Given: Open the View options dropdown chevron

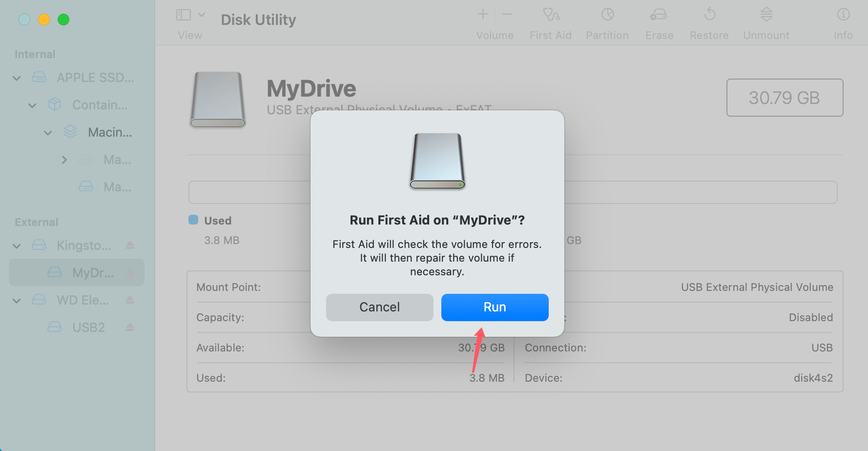Looking at the screenshot, I should pos(202,15).
